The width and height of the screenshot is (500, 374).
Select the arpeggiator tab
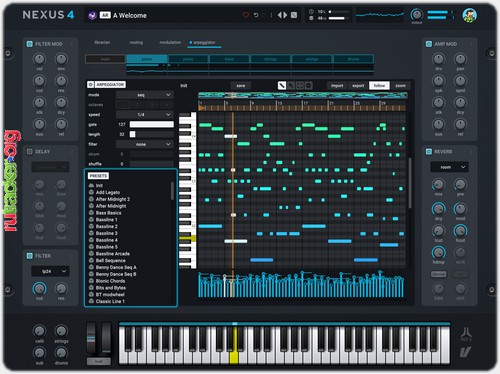click(204, 42)
